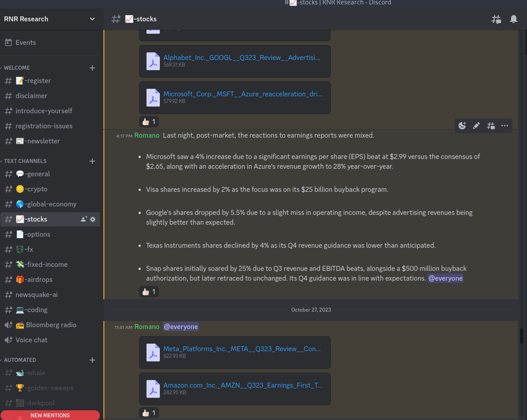527x420 pixels.
Task: Click the Alphabet PDF file icon
Action: 153,61
